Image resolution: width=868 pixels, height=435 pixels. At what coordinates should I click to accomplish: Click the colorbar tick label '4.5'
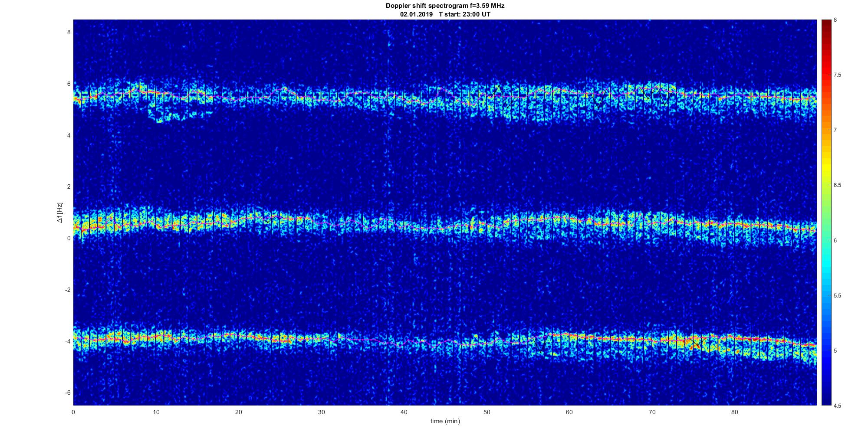838,406
